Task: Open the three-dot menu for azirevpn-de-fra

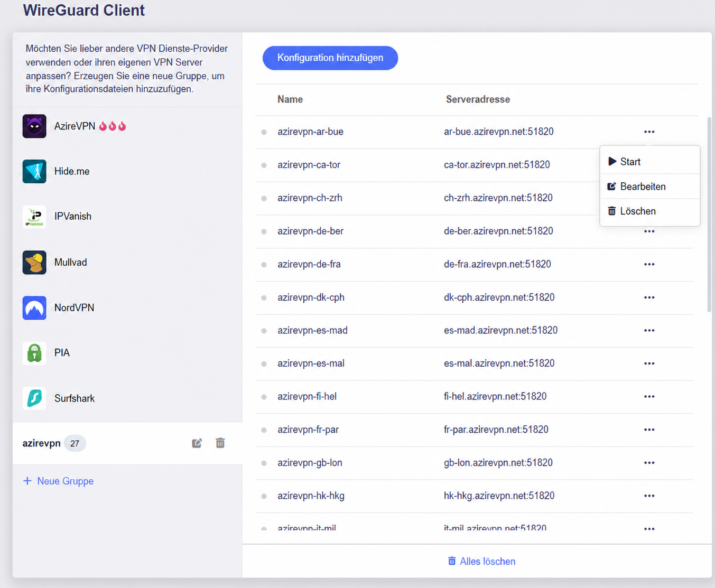Action: point(649,264)
